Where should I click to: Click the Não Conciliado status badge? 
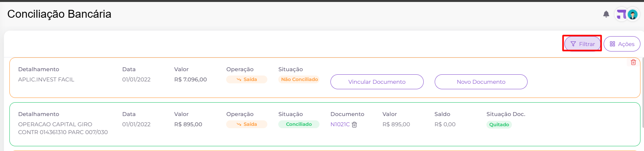[x=299, y=79]
